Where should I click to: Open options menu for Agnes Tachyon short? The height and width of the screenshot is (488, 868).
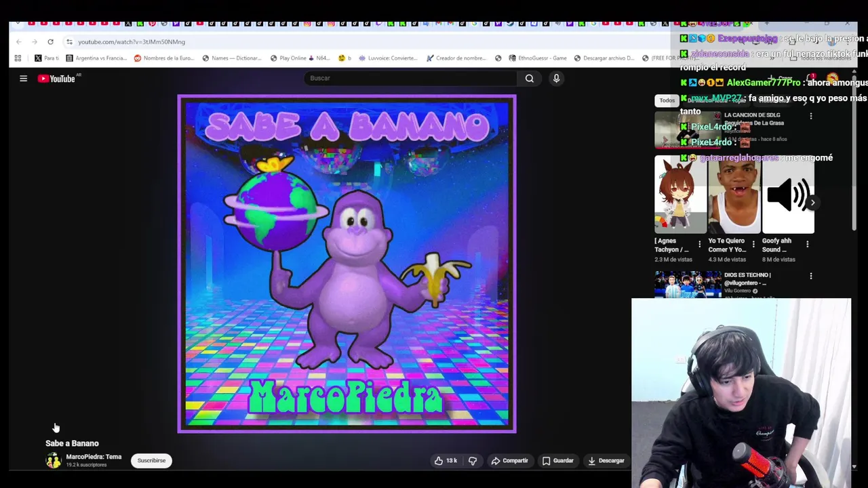tap(700, 244)
